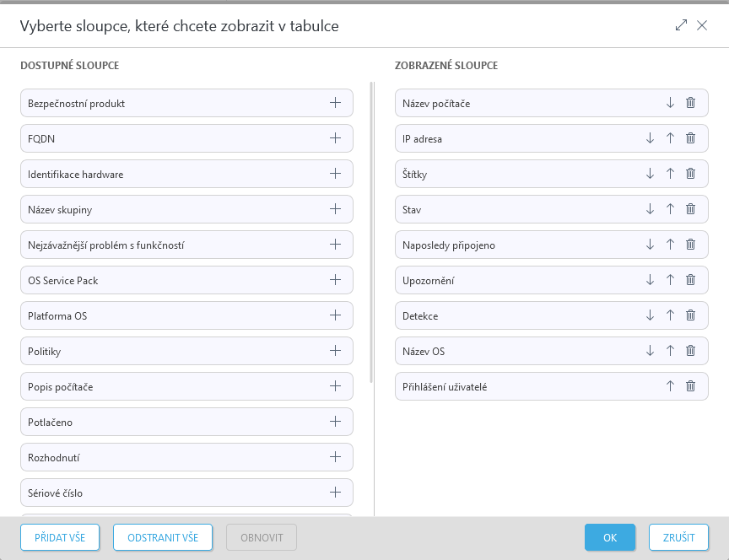Add the Politiky column

click(335, 351)
